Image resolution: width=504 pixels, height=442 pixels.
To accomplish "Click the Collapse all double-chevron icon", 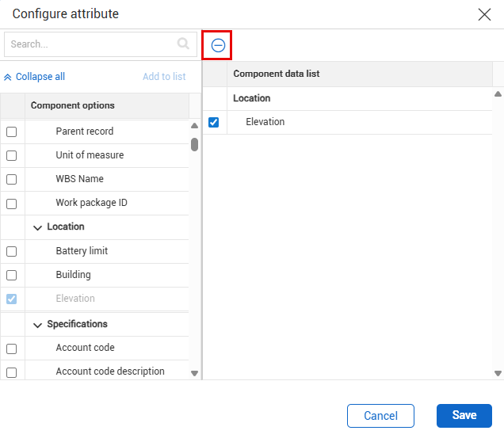I will (x=8, y=77).
